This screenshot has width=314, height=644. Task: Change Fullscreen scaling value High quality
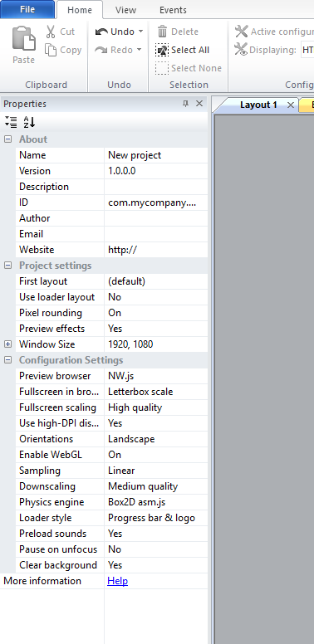tap(156, 407)
